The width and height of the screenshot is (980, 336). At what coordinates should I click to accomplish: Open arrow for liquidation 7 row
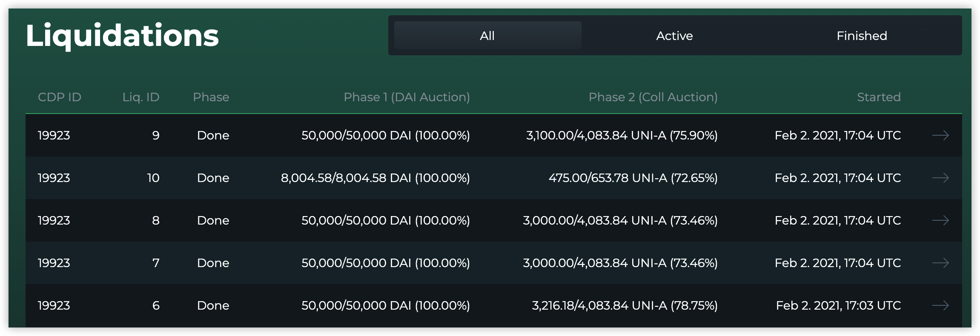click(940, 263)
